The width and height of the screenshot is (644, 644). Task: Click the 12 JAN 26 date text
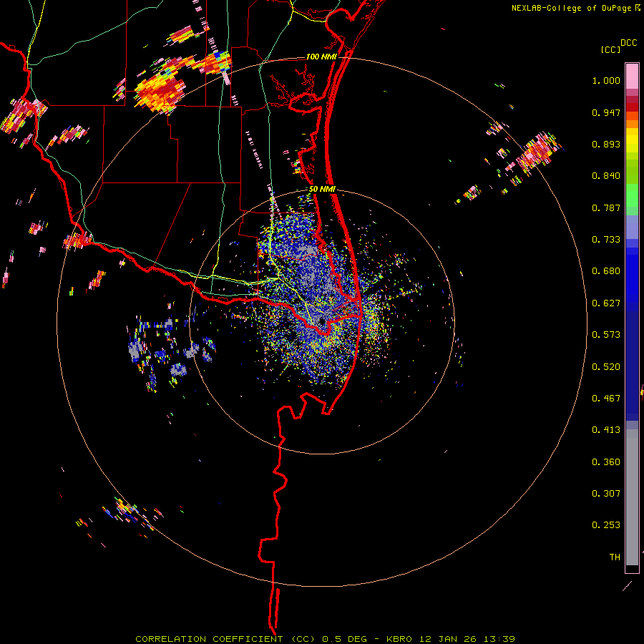(x=447, y=639)
